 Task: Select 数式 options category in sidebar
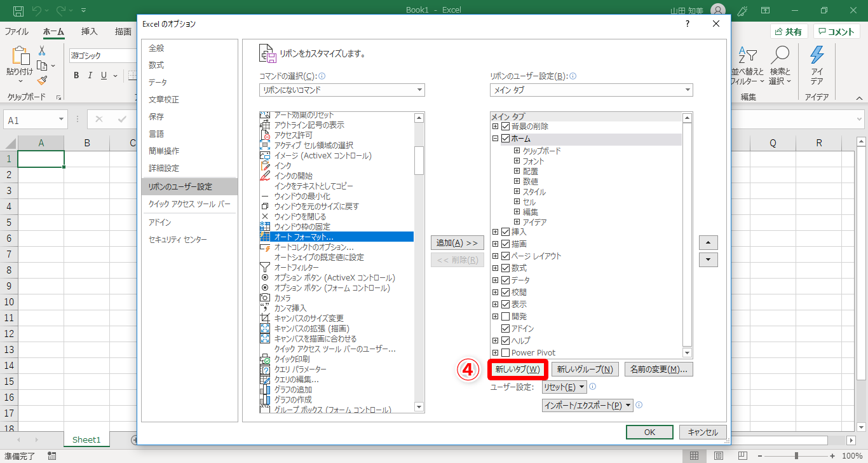[189, 65]
